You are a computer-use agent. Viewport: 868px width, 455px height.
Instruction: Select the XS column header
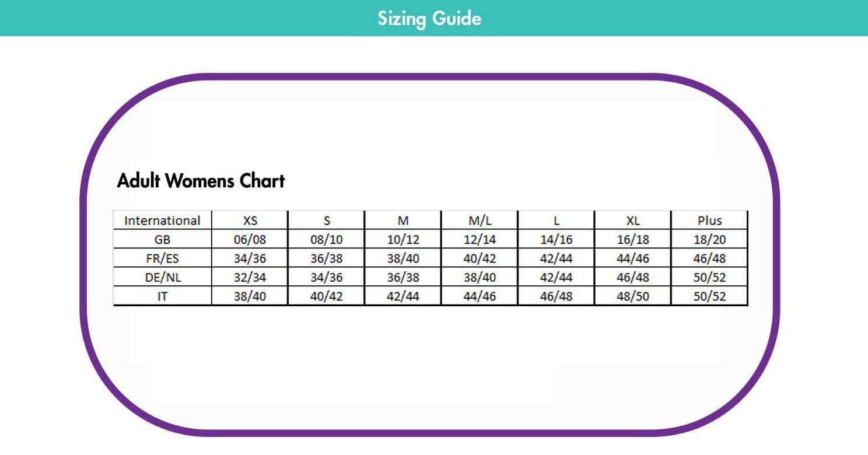(x=250, y=220)
